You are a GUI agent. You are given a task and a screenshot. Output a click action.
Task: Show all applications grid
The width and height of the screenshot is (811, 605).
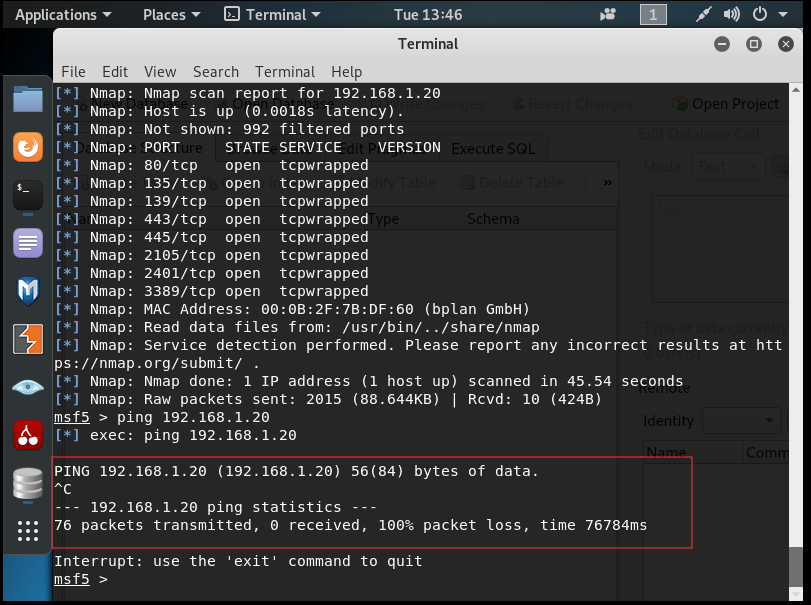click(x=27, y=530)
